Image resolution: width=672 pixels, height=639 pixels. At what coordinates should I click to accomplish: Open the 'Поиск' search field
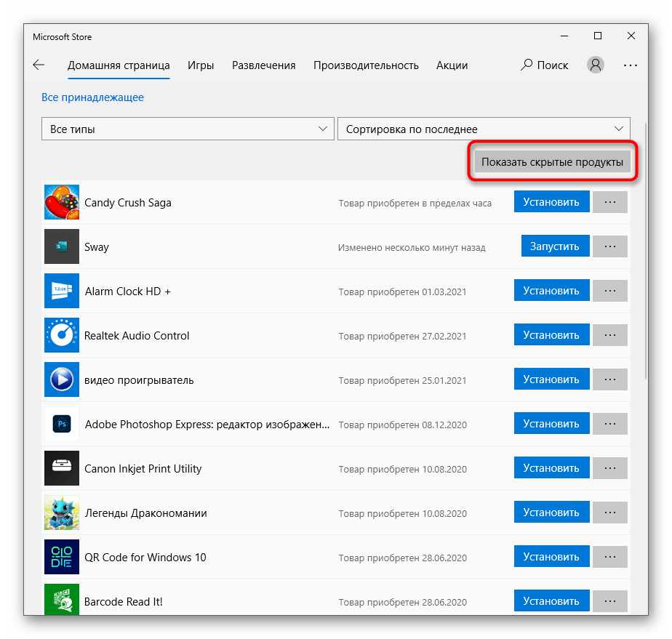[x=545, y=65]
